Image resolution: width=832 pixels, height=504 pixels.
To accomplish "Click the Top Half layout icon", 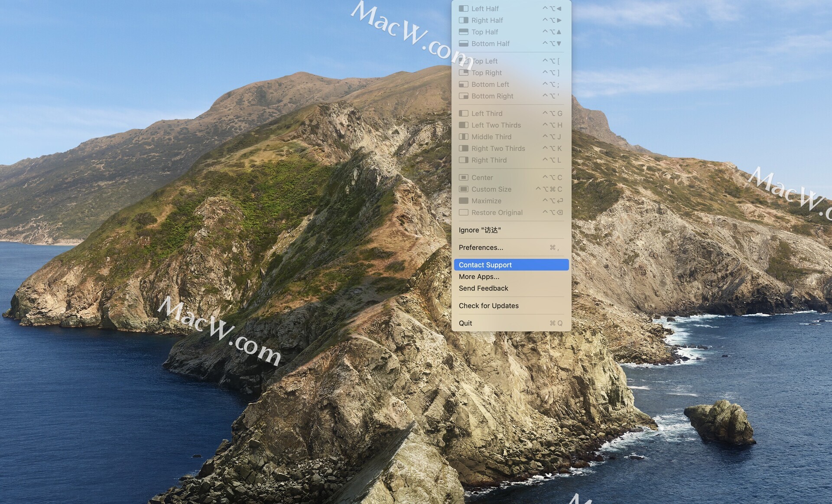I will point(463,32).
